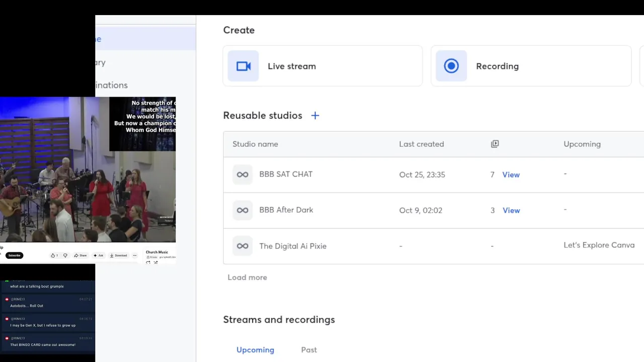Screen dimensions: 644x362
Task: Select the Upcoming tab
Action: pyautogui.click(x=255, y=350)
